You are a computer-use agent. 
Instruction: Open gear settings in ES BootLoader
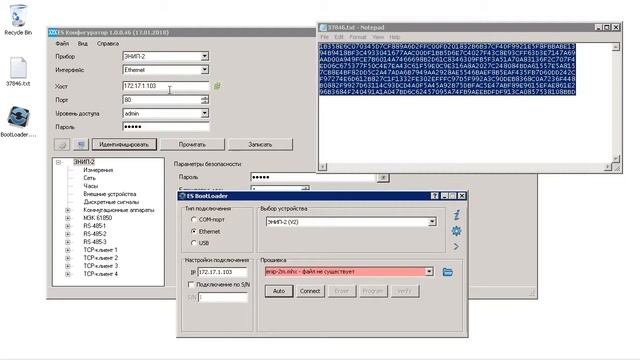coord(456,231)
